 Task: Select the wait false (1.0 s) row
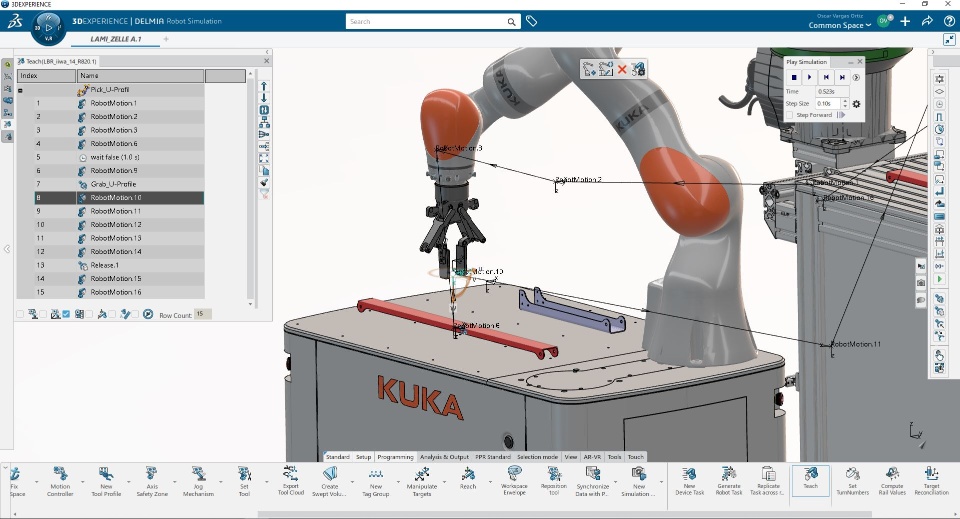tap(119, 157)
